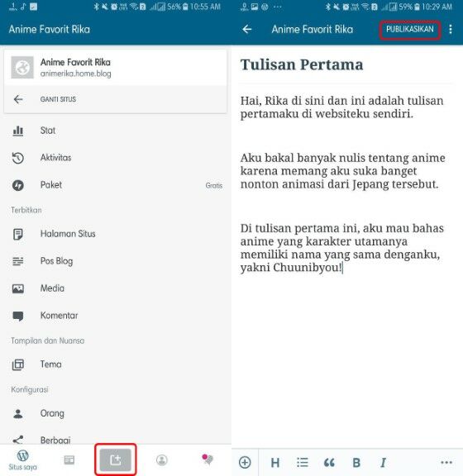Toggle italic formatting
The height and width of the screenshot is (476, 463).
pos(384,463)
